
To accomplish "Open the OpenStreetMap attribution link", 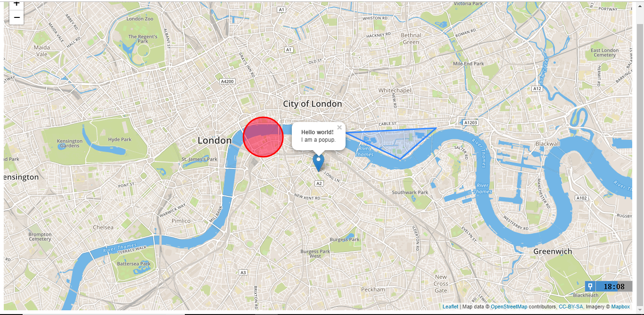I will tap(509, 307).
